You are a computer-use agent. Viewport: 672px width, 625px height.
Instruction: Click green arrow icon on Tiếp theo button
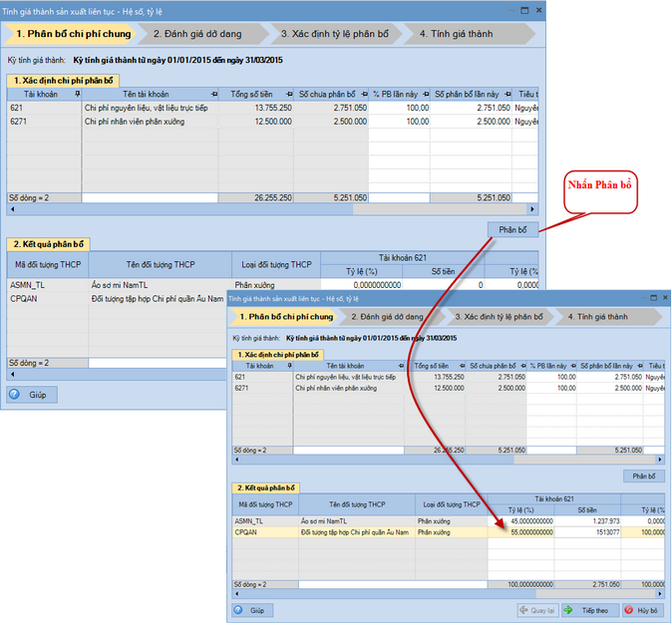[568, 610]
